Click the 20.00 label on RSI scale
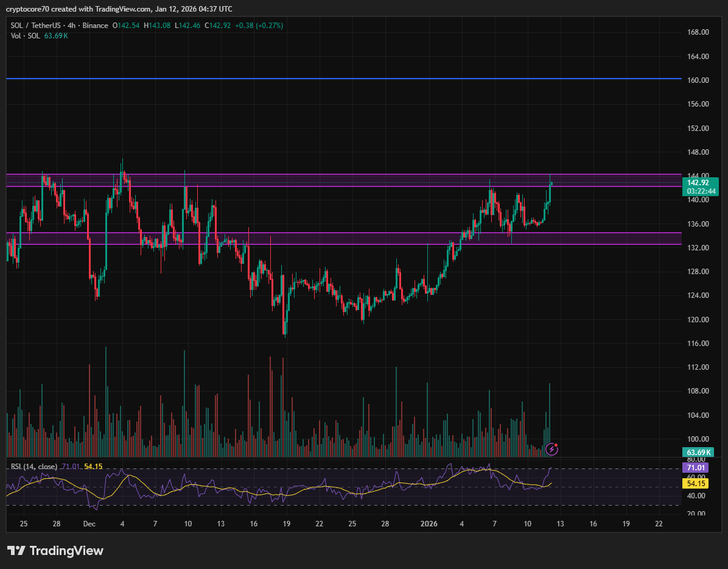Viewport: 728px width, 569px height. pyautogui.click(x=696, y=514)
